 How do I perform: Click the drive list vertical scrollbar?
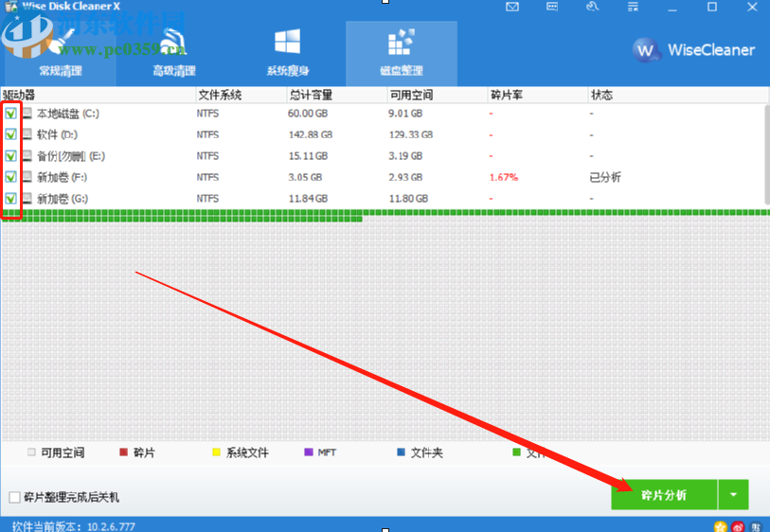[767, 154]
